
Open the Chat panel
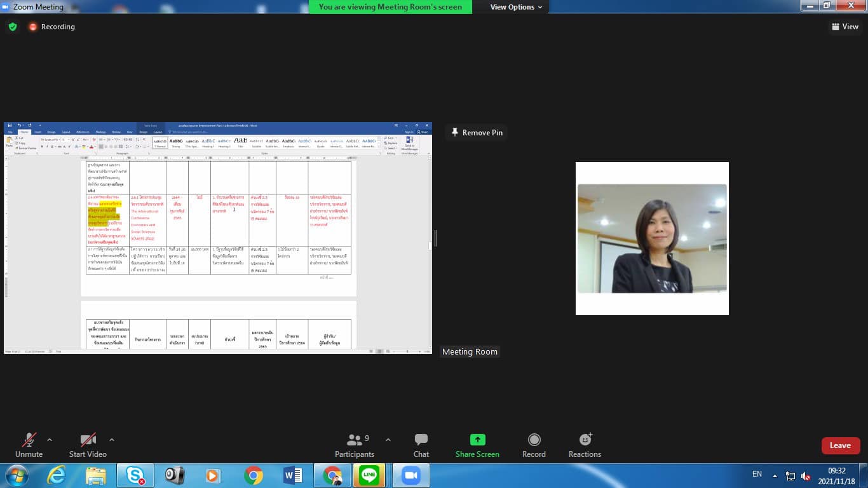point(421,440)
